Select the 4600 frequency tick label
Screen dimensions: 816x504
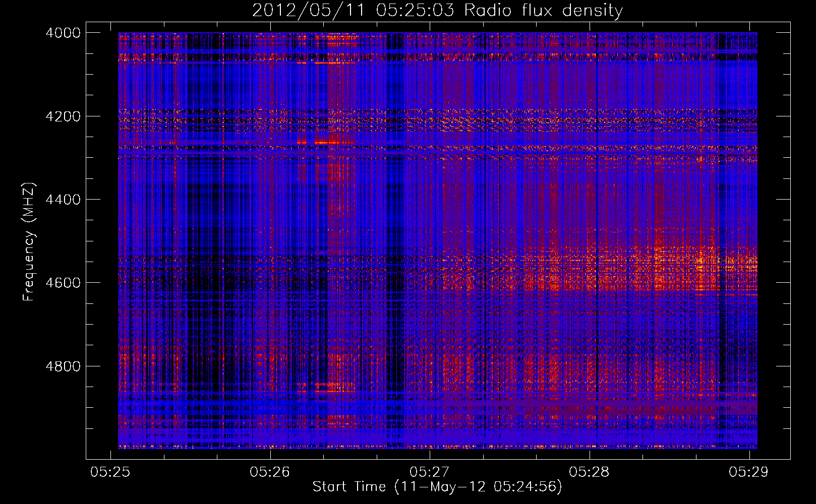pyautogui.click(x=63, y=283)
